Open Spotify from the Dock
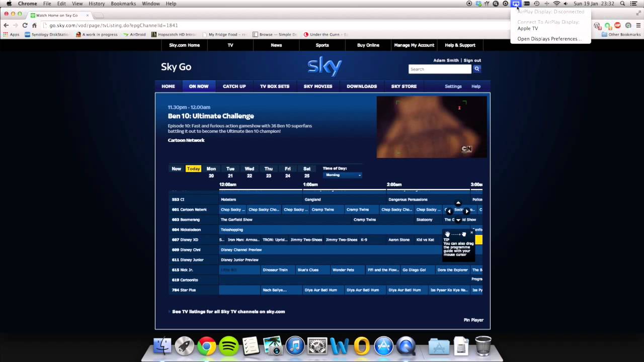 [x=228, y=346]
